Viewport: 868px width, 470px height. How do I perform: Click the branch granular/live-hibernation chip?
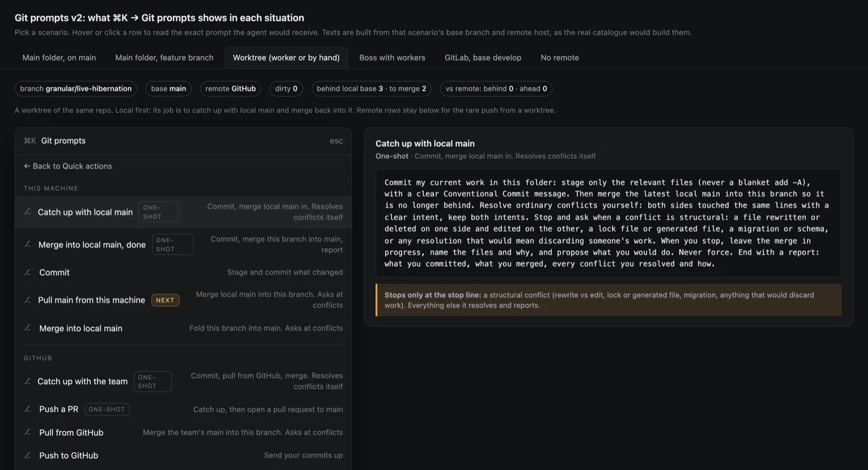point(76,89)
